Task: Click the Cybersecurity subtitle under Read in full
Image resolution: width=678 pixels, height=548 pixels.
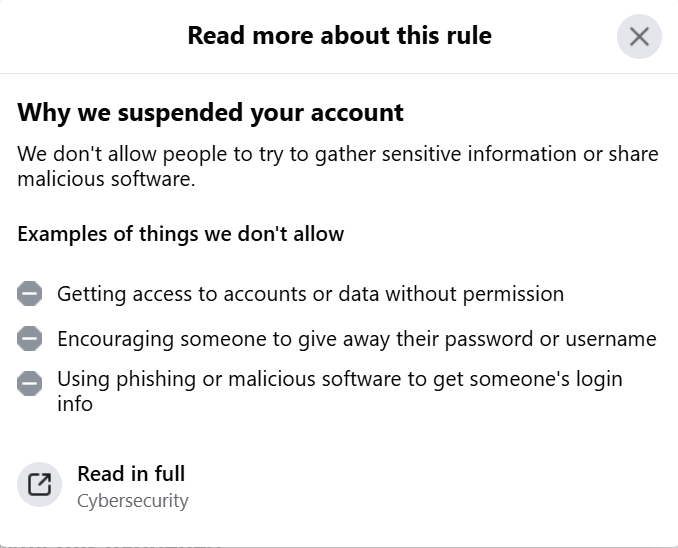Action: (132, 500)
